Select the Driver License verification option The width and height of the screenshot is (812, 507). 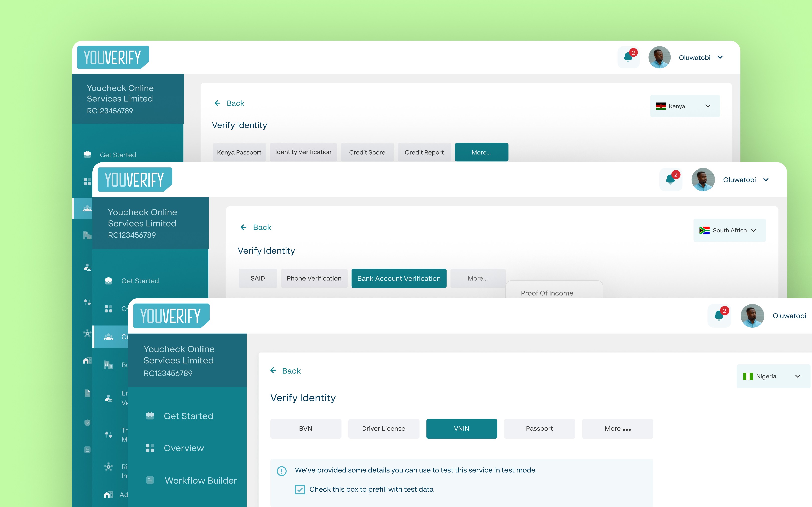click(x=383, y=429)
